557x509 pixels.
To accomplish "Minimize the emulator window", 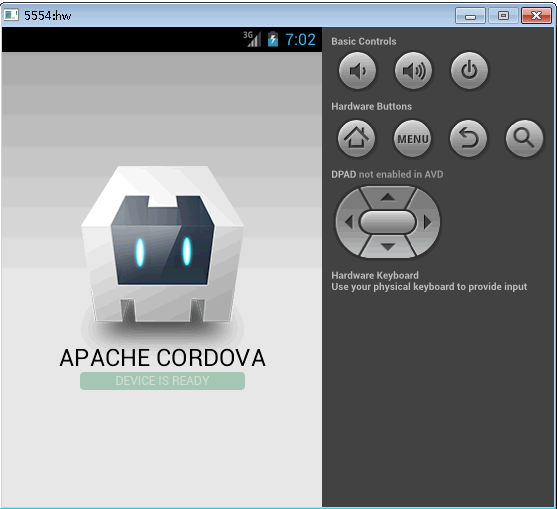I will (x=470, y=16).
